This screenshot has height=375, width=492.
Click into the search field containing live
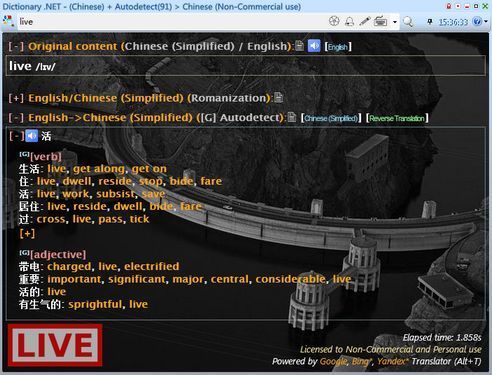(172, 22)
